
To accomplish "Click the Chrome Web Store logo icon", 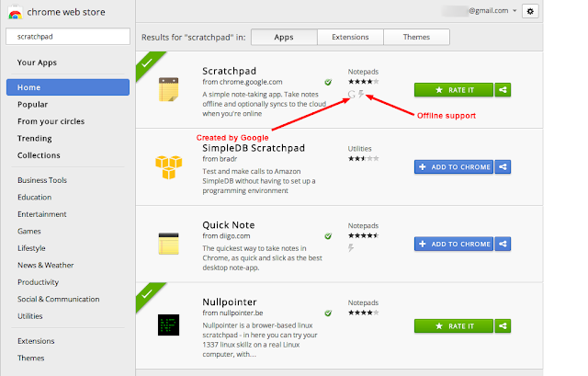I will pos(15,12).
